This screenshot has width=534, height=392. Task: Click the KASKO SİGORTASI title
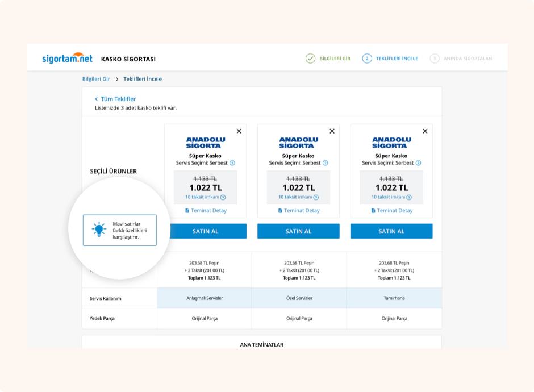click(128, 59)
